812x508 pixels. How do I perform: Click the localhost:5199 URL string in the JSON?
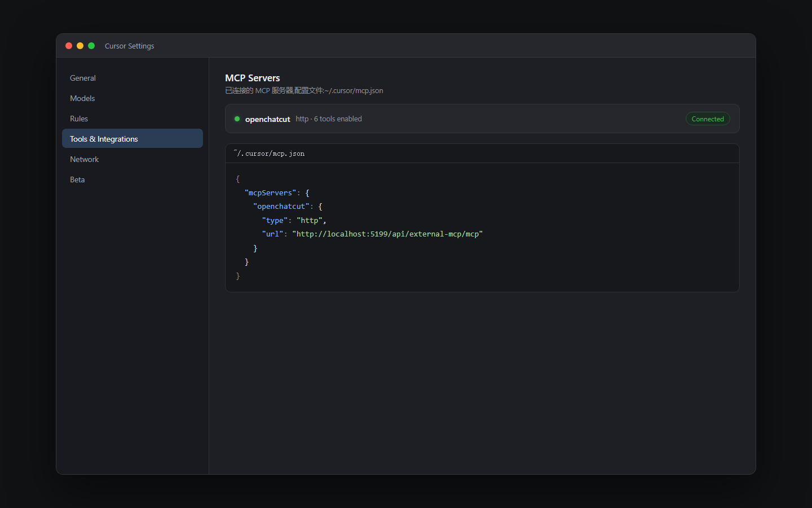pos(387,234)
